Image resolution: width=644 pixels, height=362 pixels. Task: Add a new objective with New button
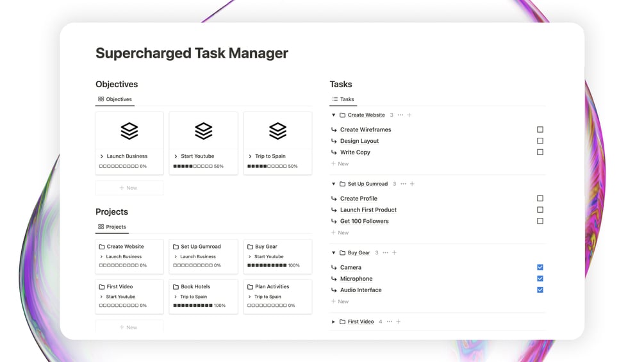click(129, 188)
